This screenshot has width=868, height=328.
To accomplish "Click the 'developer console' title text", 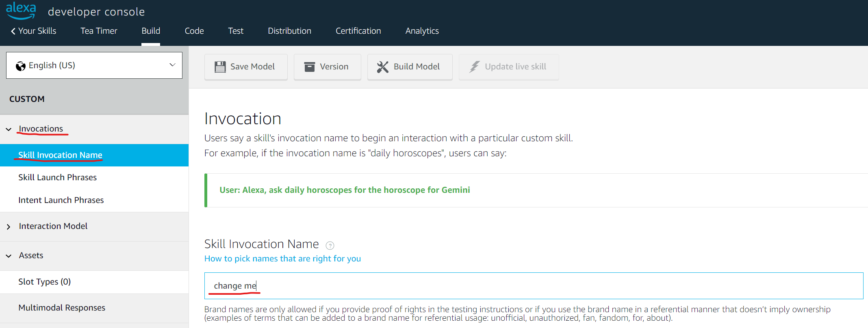I will 96,12.
